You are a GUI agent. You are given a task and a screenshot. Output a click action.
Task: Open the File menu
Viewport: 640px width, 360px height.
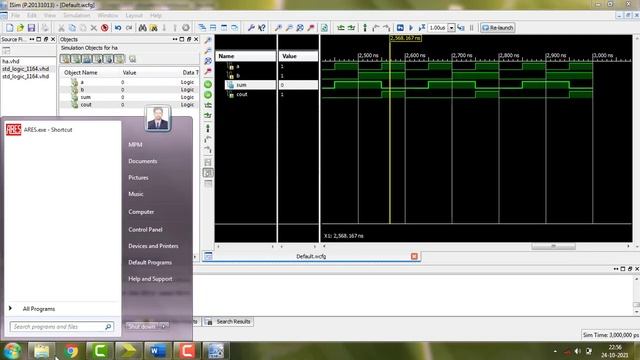click(x=16, y=16)
